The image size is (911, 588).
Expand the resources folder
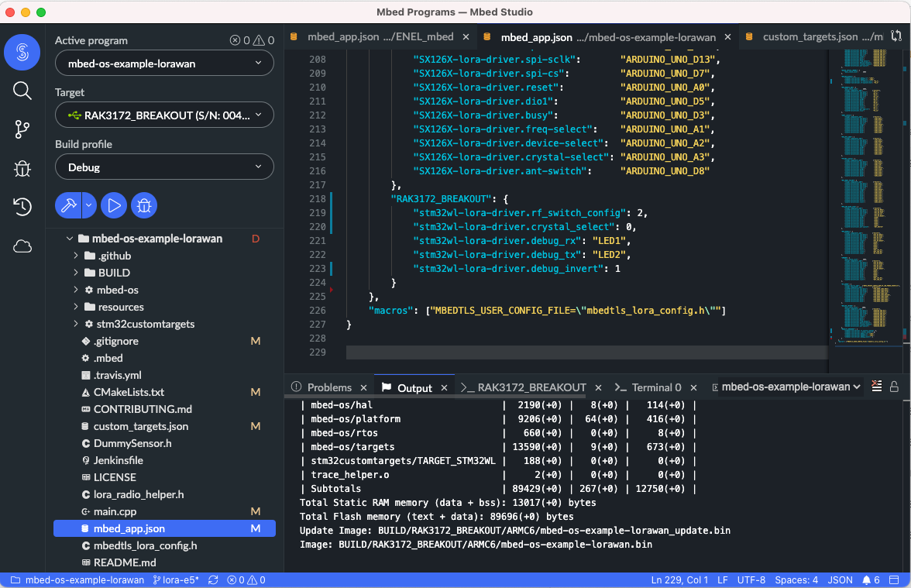point(76,307)
